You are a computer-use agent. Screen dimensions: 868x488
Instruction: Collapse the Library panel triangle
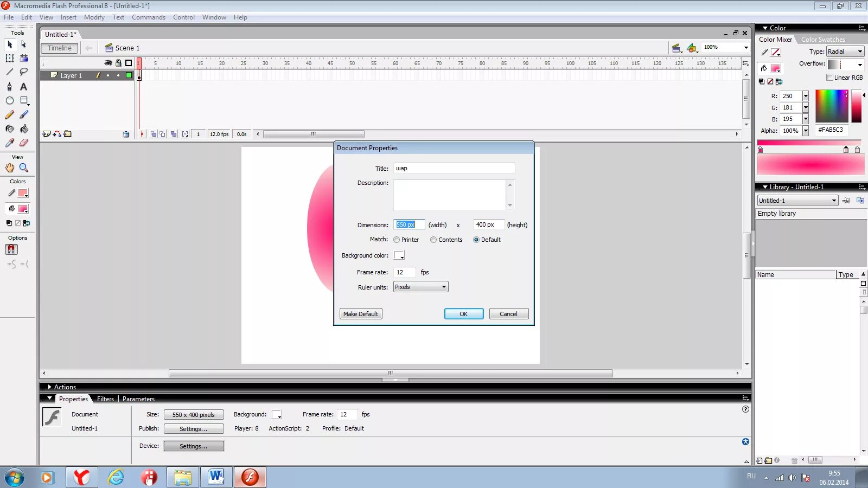765,187
